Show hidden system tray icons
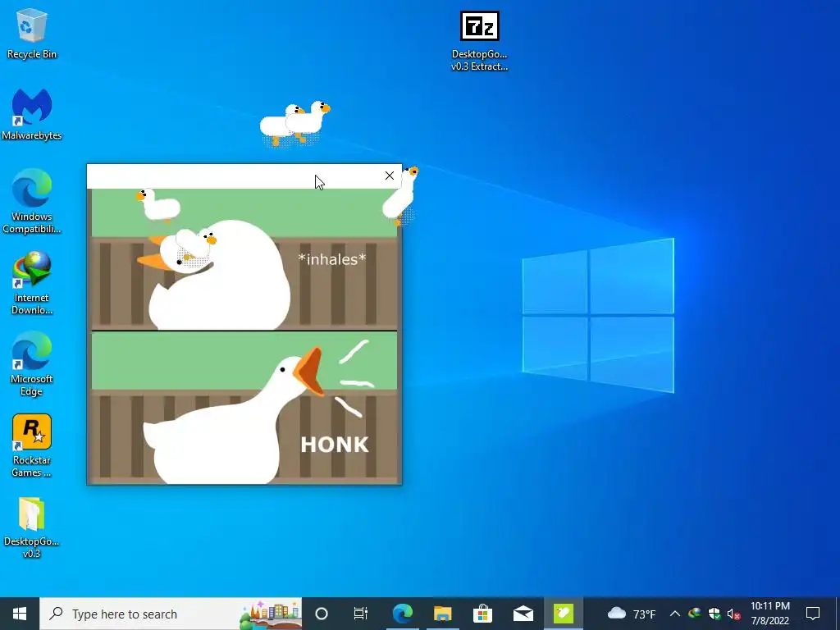 675,614
